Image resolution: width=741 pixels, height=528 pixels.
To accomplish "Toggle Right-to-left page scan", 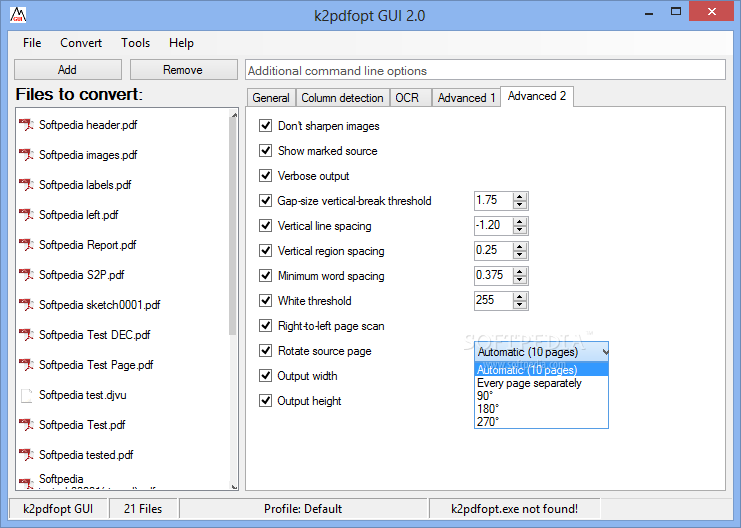I will pos(266,326).
